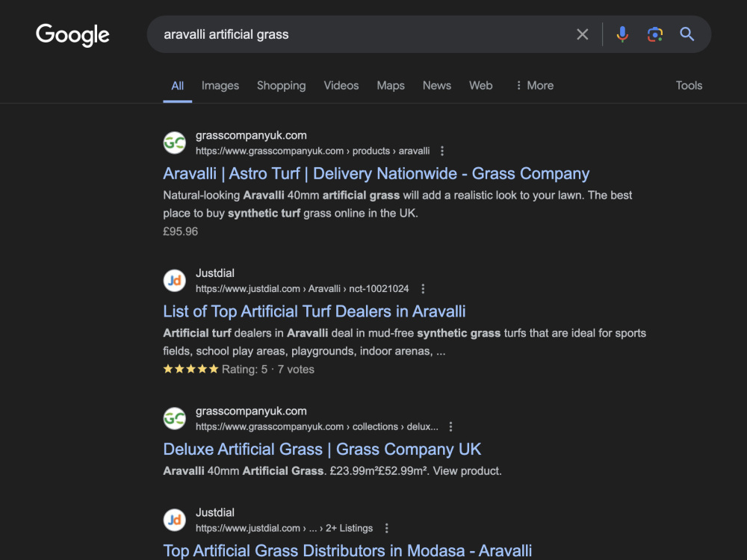
Task: Click the magnifying glass search button
Action: tap(687, 34)
